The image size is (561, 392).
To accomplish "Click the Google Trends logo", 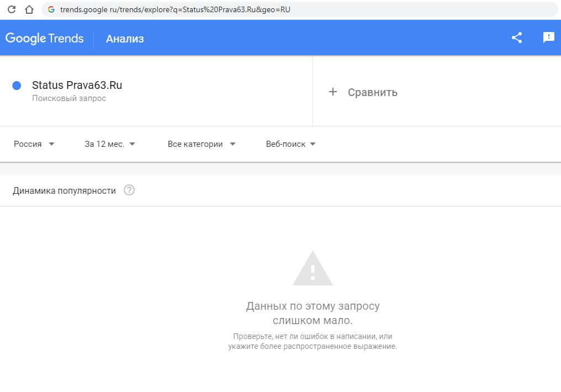I will [x=44, y=38].
